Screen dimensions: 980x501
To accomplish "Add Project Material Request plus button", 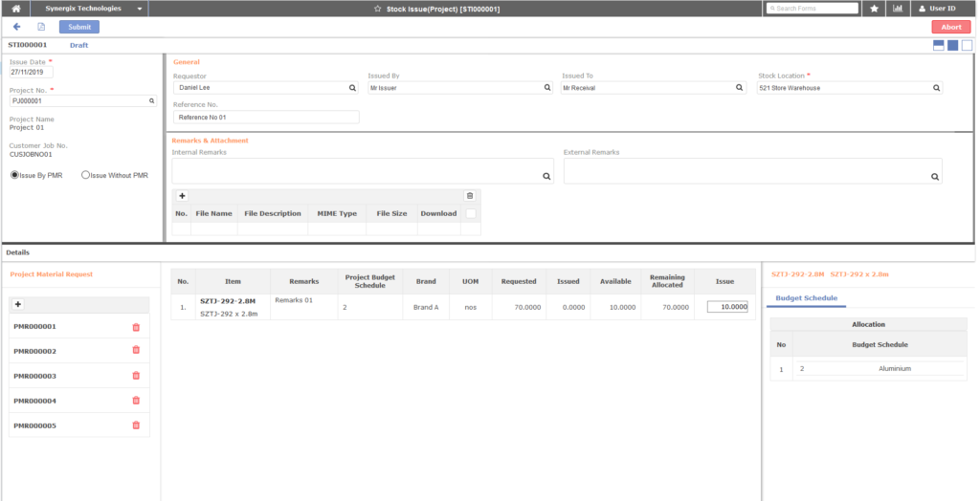I will pyautogui.click(x=17, y=304).
